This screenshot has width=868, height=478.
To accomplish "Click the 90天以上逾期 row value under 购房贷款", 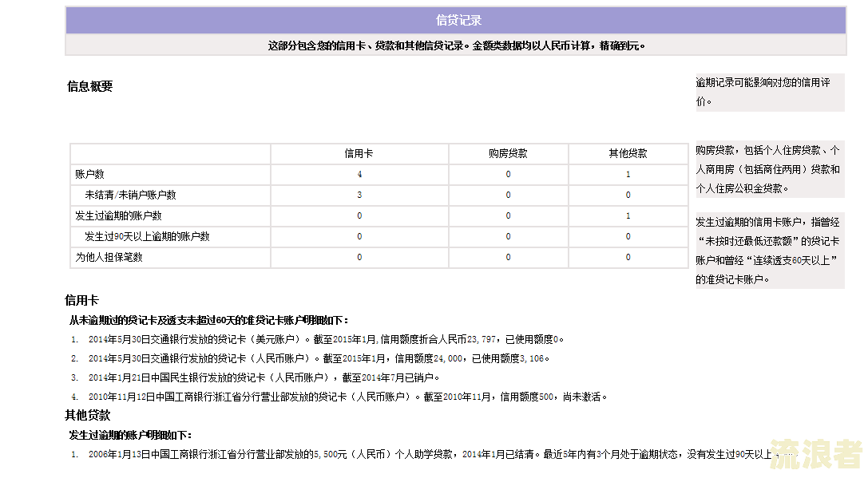I will coord(508,236).
